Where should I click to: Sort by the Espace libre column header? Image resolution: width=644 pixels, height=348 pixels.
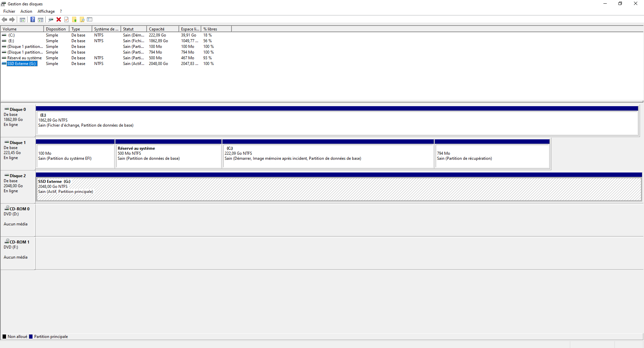coord(190,29)
